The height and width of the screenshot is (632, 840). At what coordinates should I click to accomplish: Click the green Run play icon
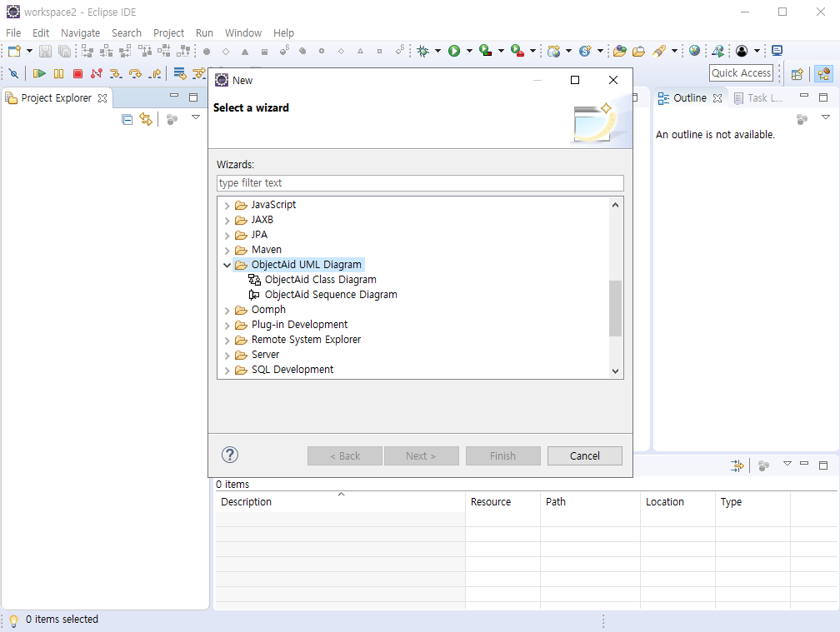coord(454,51)
